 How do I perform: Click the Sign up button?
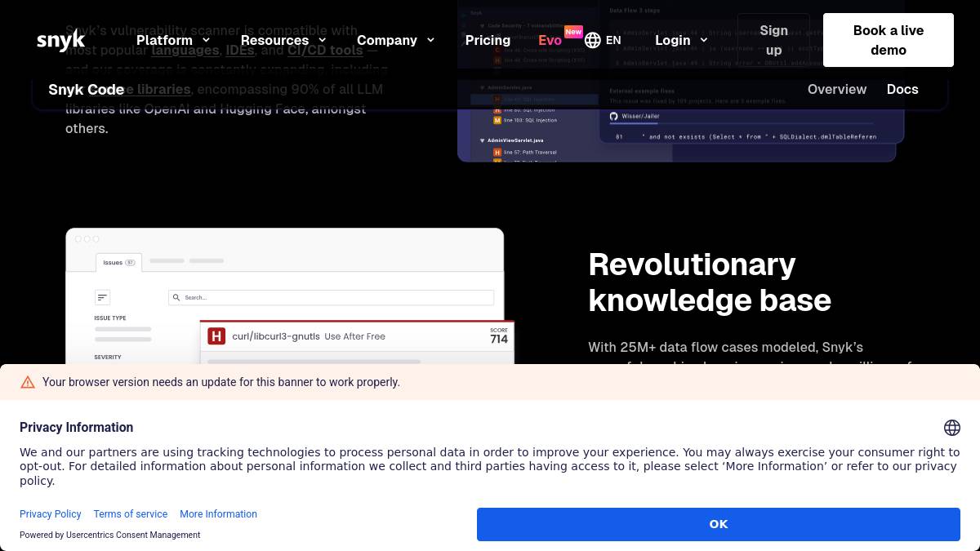point(773,40)
